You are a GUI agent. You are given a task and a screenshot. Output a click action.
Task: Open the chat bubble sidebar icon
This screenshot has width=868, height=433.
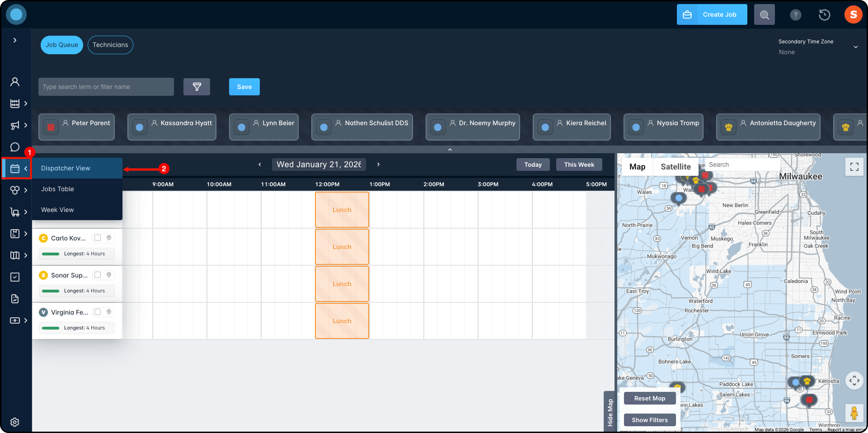pyautogui.click(x=15, y=147)
